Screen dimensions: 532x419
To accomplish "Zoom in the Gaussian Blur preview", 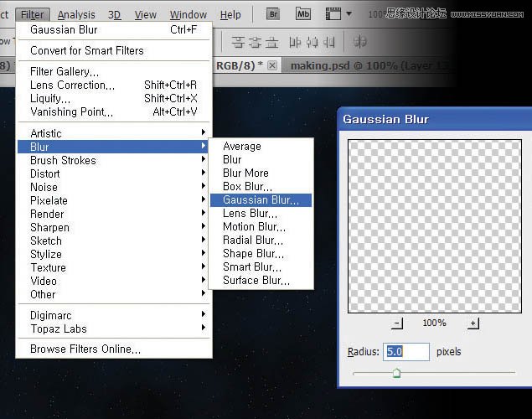I will 473,323.
